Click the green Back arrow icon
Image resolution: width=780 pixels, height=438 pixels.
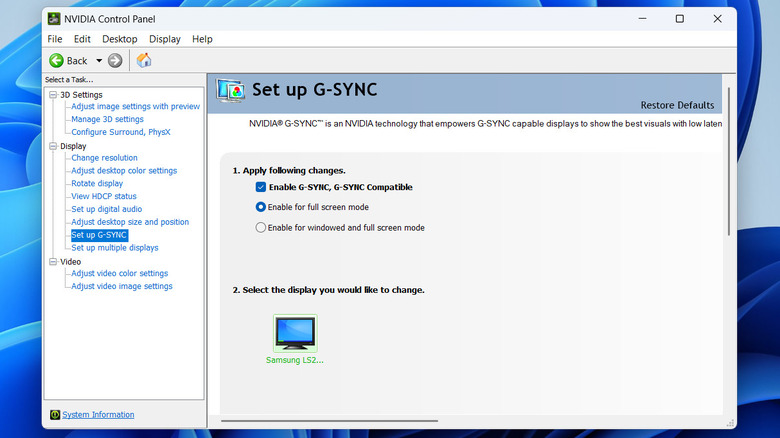(x=56, y=61)
